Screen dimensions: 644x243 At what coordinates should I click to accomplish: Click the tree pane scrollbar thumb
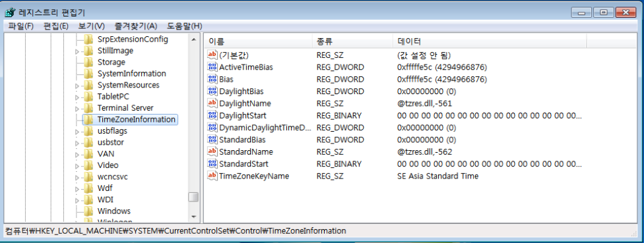193,197
